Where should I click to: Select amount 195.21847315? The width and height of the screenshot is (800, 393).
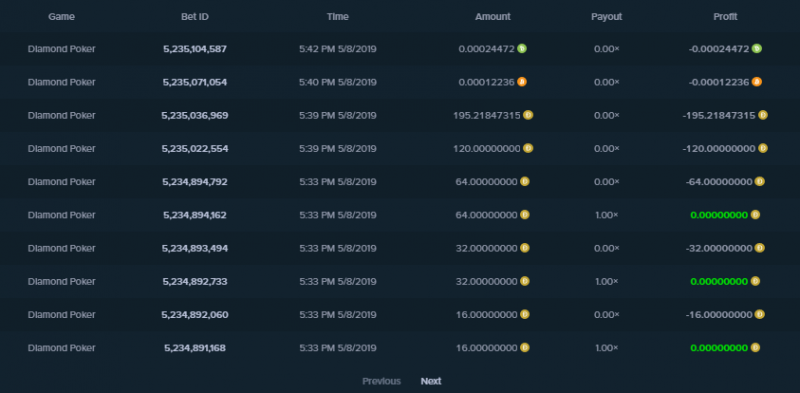pyautogui.click(x=487, y=115)
